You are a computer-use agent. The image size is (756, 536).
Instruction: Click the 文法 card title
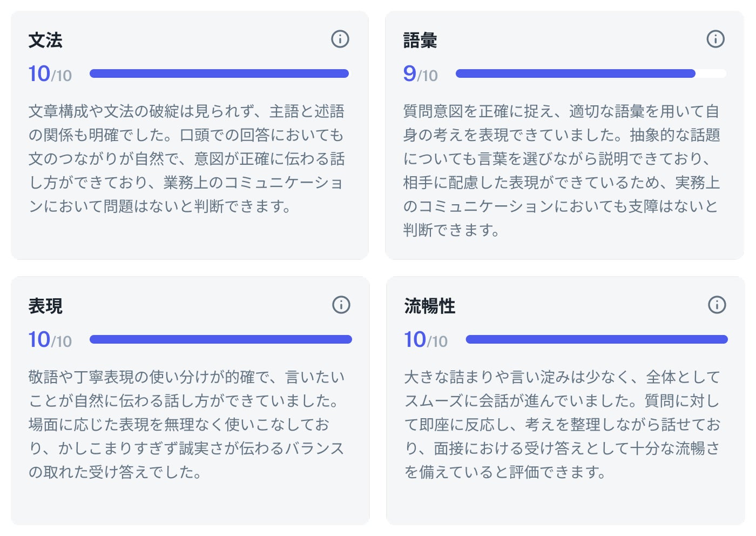[45, 40]
